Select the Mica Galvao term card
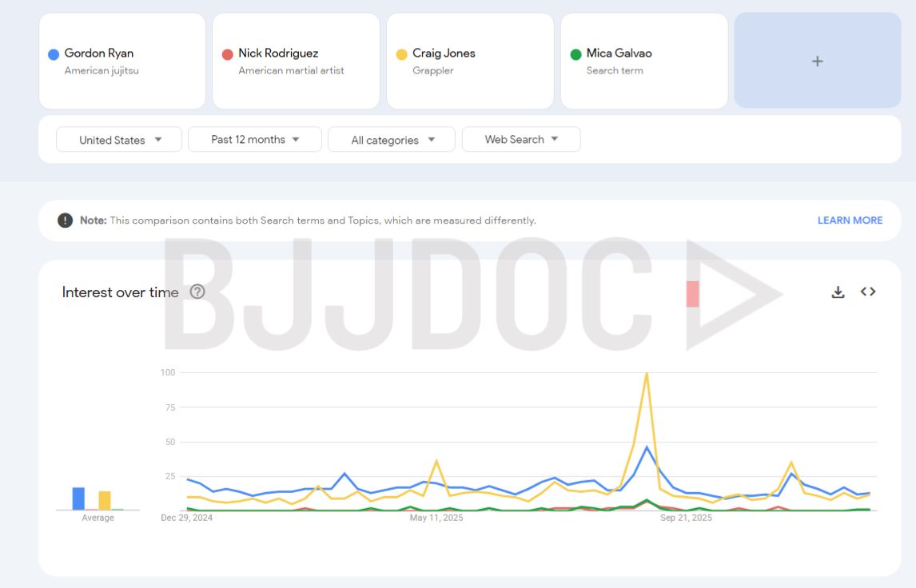The image size is (916, 588). [x=644, y=61]
